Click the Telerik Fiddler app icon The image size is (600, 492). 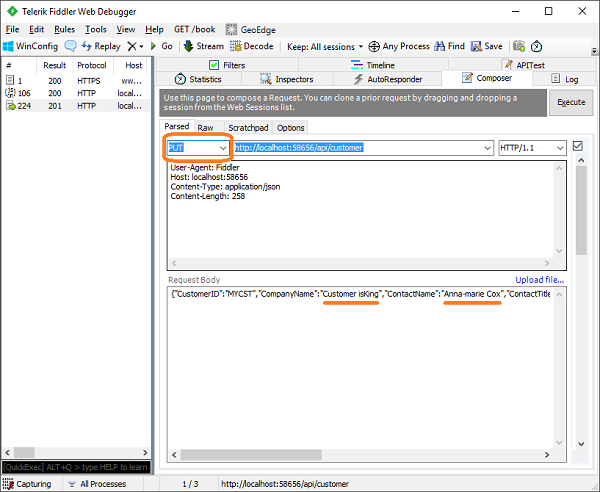point(12,11)
